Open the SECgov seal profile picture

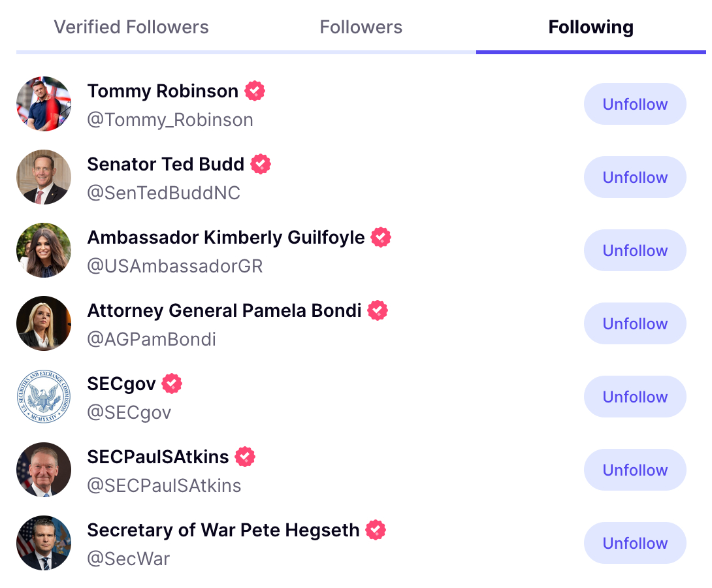pyautogui.click(x=44, y=397)
